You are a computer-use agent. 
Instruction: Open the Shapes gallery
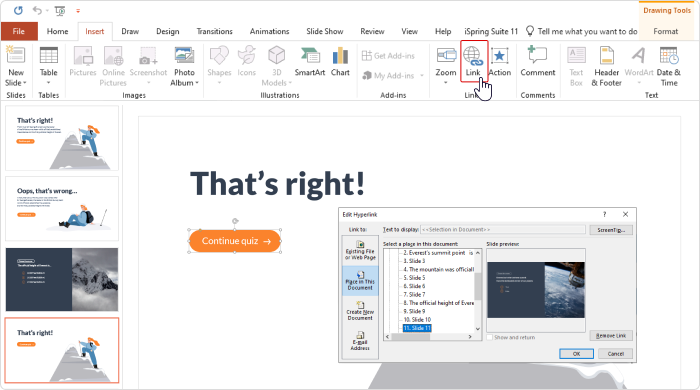pos(219,66)
